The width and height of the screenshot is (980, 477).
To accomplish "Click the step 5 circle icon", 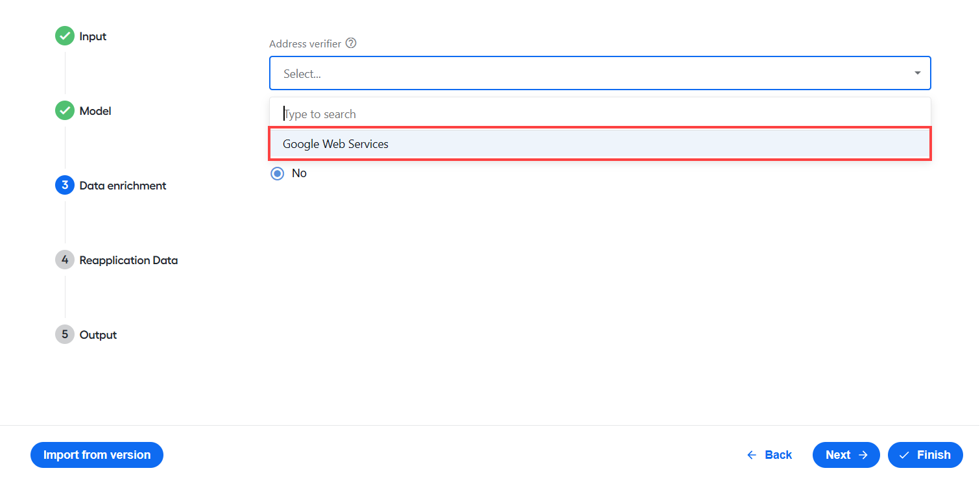I will tap(65, 335).
